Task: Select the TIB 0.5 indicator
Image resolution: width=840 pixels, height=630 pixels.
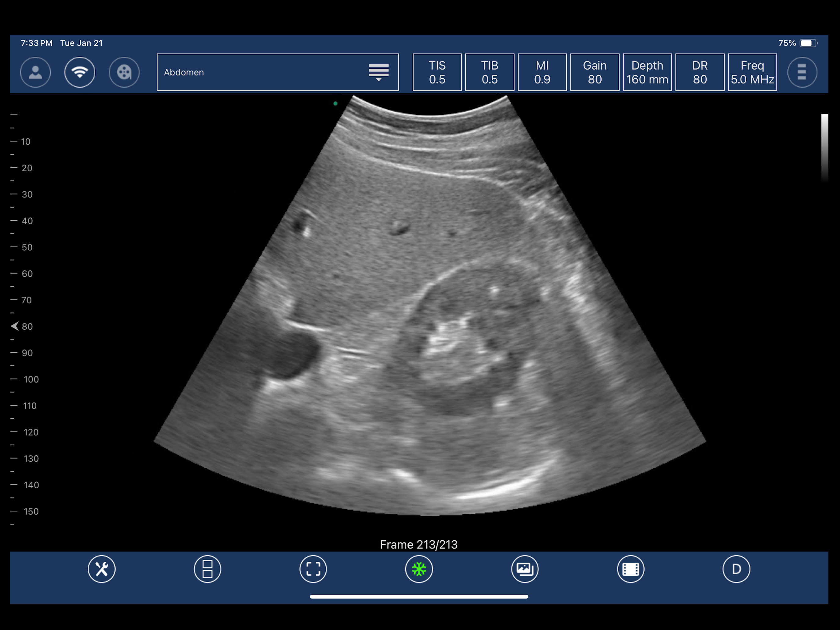Action: [x=490, y=72]
